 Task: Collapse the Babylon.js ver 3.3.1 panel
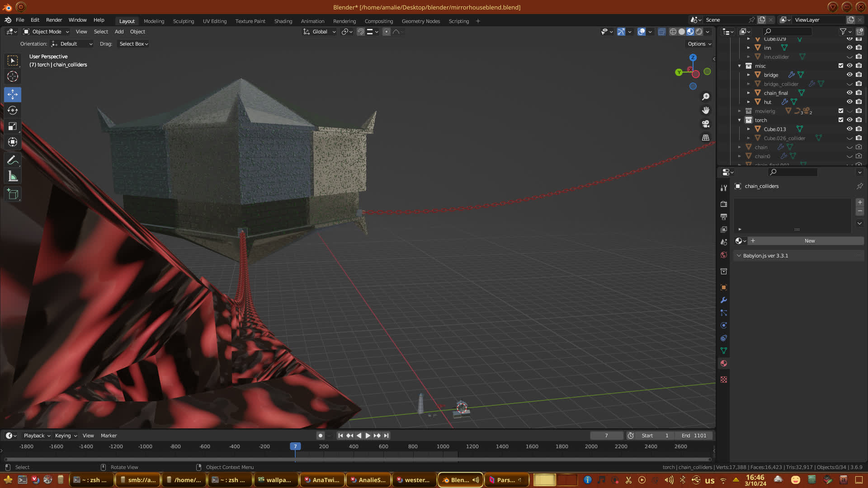739,256
